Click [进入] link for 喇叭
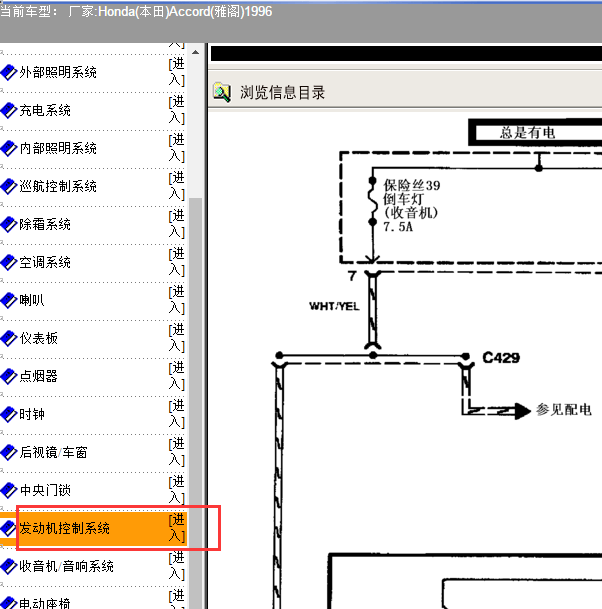The width and height of the screenshot is (602, 609). click(x=177, y=300)
